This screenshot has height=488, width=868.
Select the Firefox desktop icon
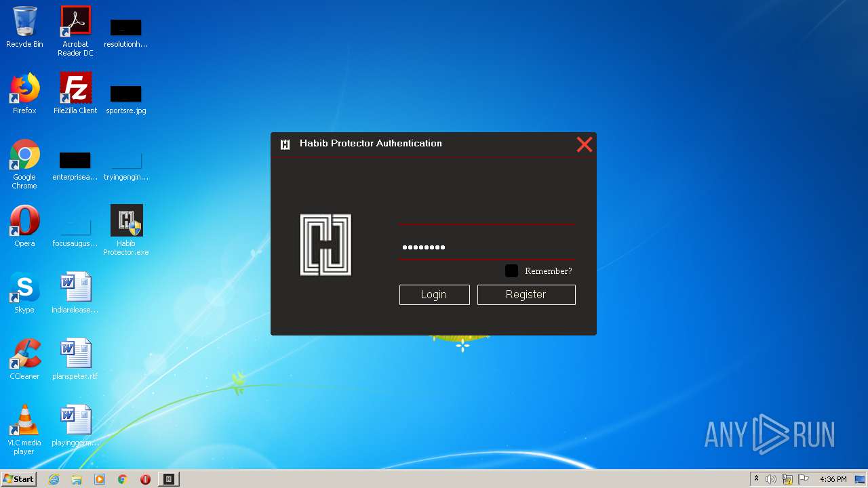tap(24, 94)
